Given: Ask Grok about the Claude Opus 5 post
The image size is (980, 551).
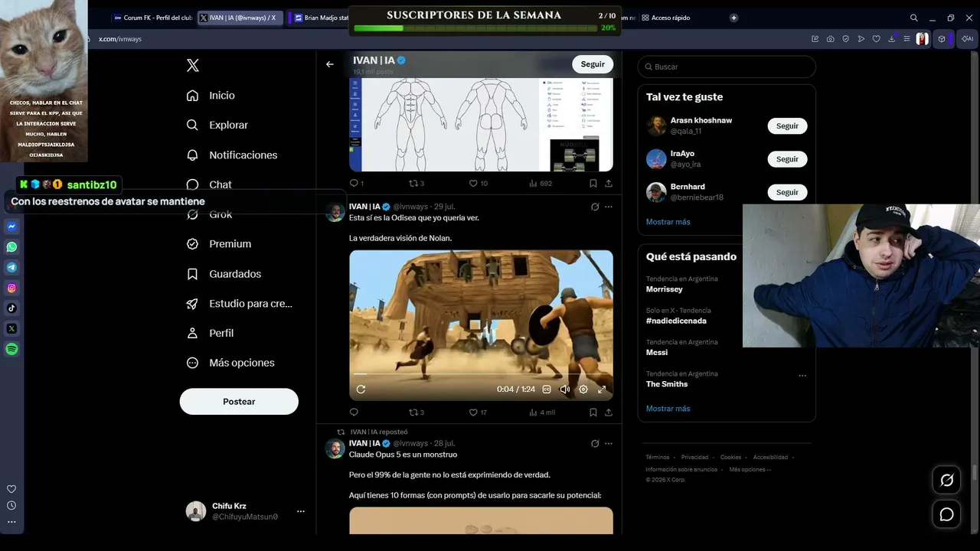Looking at the screenshot, I should (595, 443).
